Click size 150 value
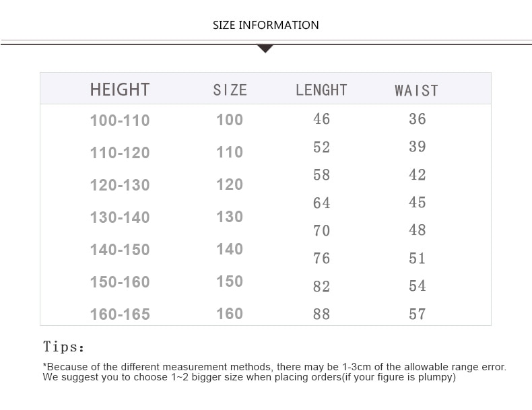 point(230,281)
